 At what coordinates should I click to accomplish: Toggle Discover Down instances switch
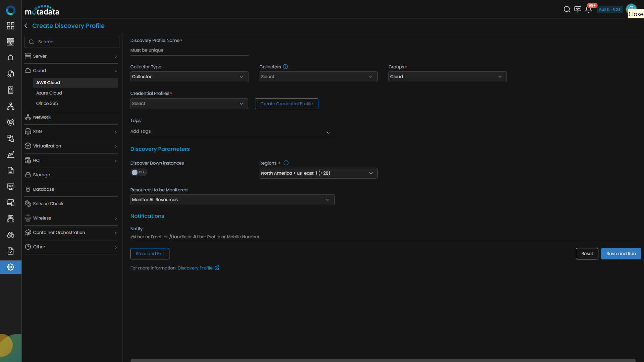139,172
